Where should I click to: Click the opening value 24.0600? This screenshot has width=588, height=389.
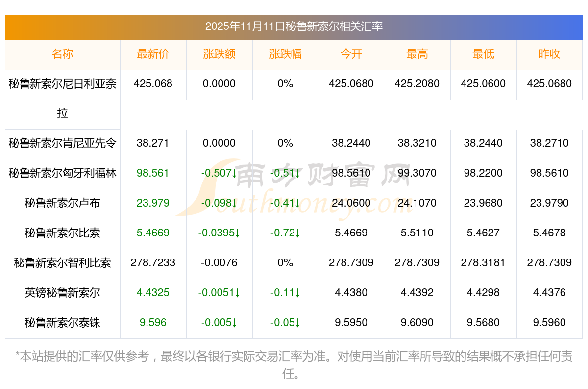pos(351,203)
